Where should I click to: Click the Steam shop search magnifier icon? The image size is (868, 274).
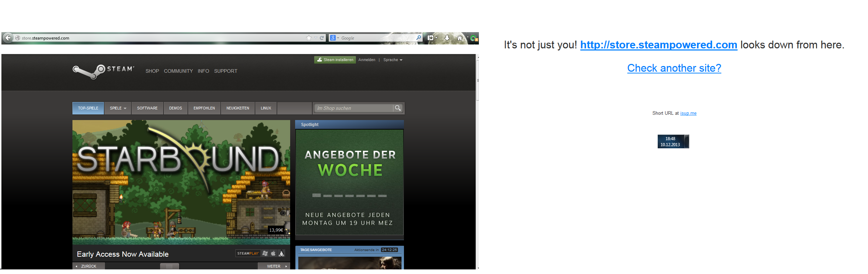coord(398,108)
